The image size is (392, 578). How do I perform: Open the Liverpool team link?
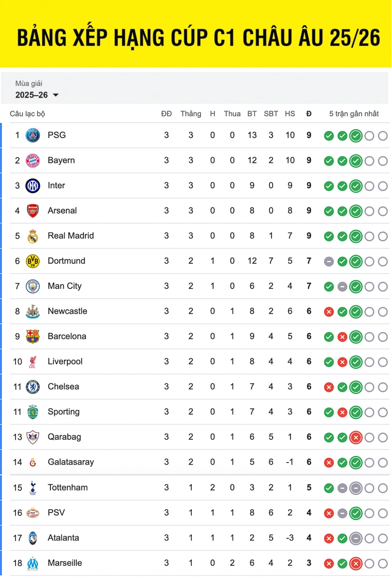click(65, 362)
